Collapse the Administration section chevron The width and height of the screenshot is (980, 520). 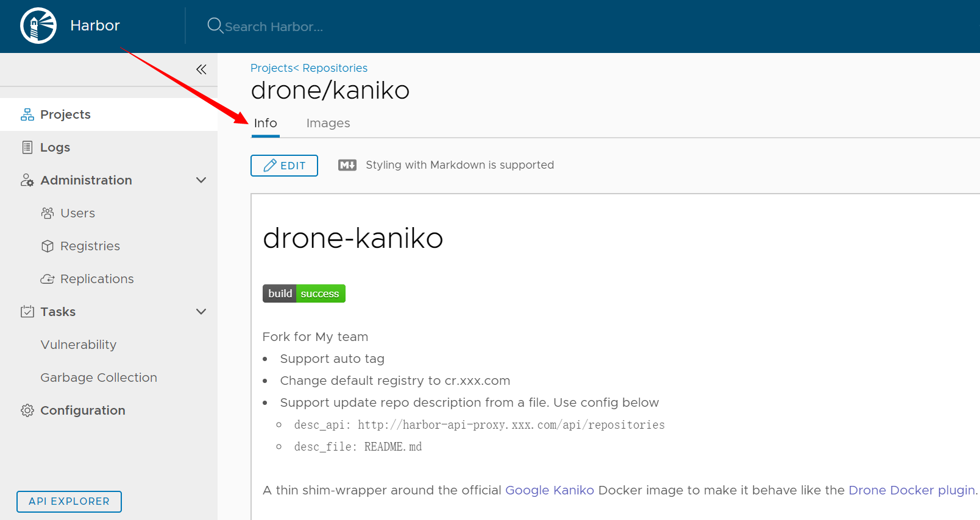point(201,180)
